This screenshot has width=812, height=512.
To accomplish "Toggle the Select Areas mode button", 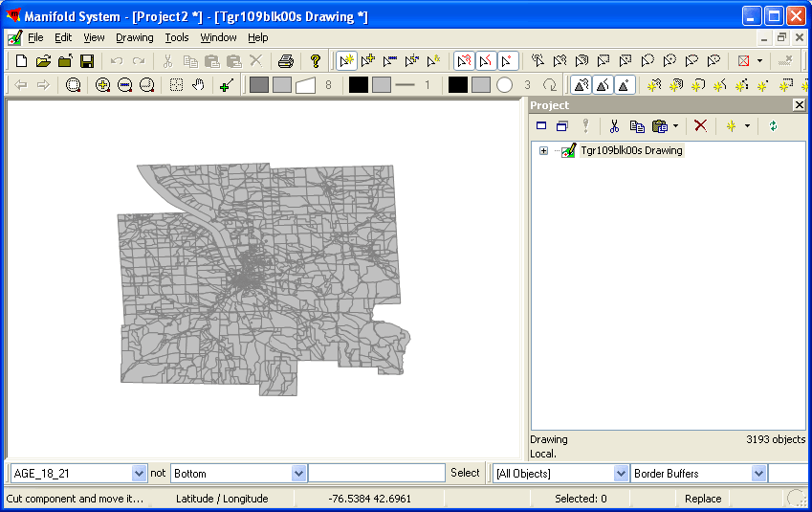I will click(x=463, y=61).
